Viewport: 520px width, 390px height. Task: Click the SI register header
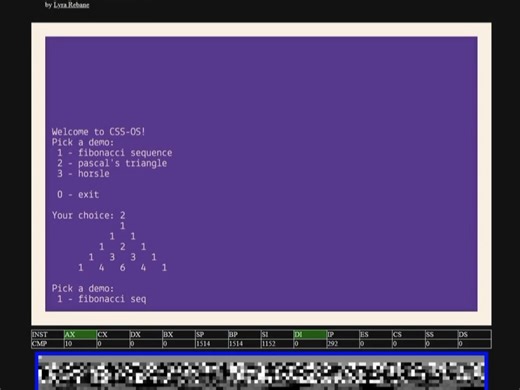point(277,334)
